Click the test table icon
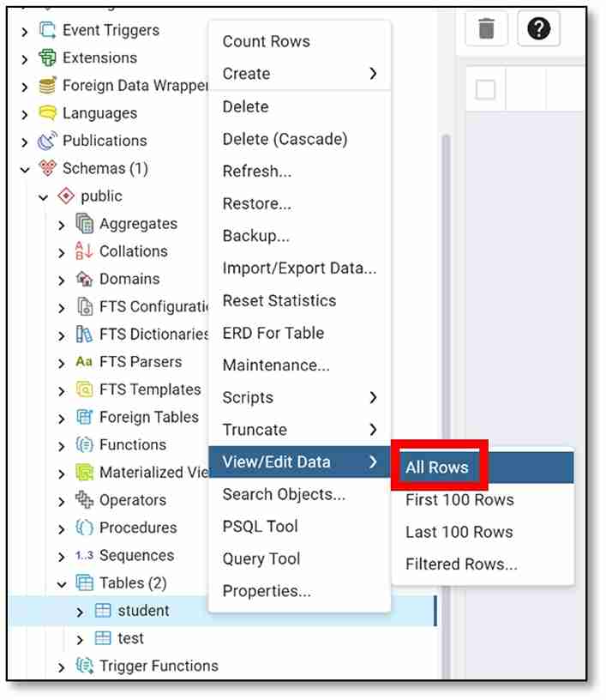 click(103, 638)
